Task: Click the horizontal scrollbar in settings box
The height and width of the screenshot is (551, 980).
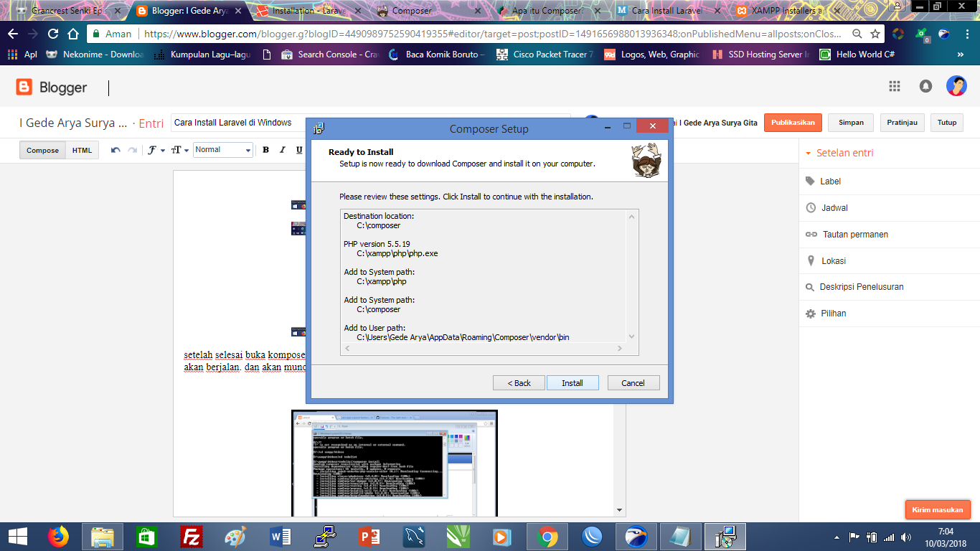Action: 484,349
